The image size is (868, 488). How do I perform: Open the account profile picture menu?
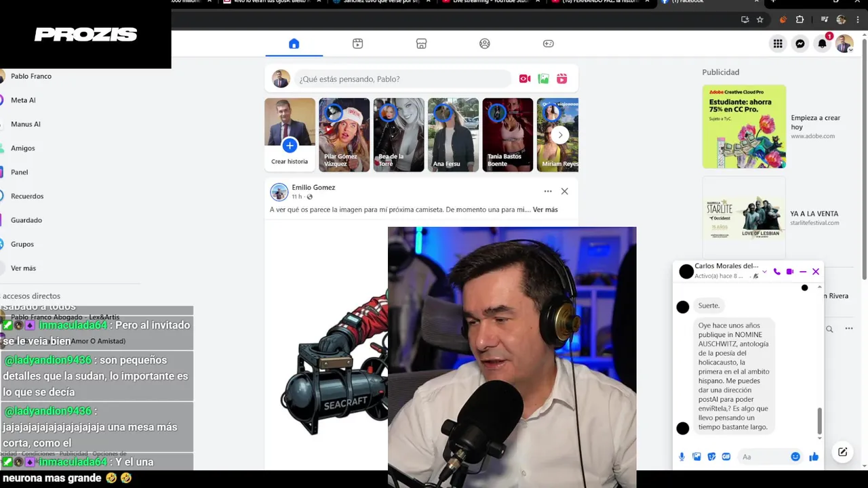click(x=844, y=43)
